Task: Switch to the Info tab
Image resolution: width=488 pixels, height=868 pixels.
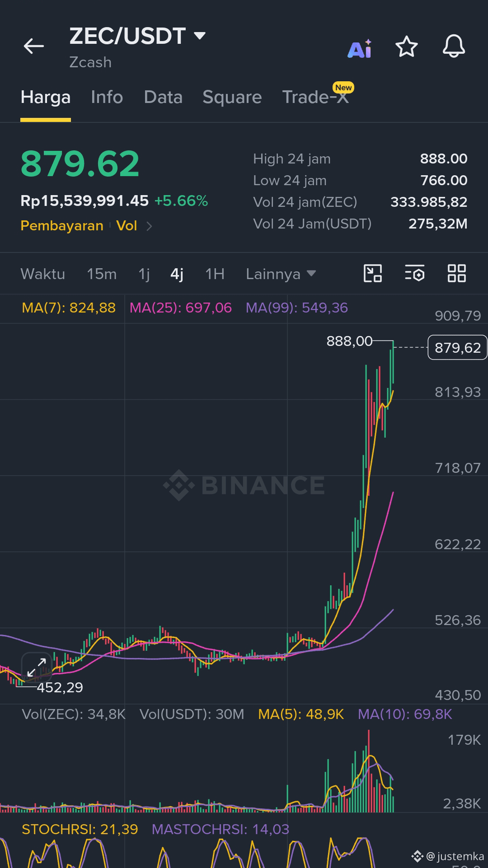Action: [x=107, y=97]
